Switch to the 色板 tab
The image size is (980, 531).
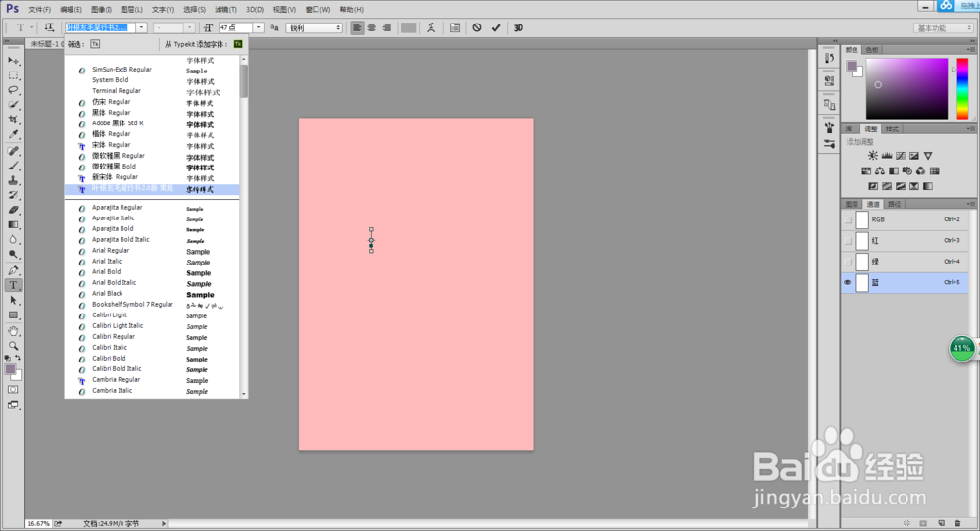point(872,49)
